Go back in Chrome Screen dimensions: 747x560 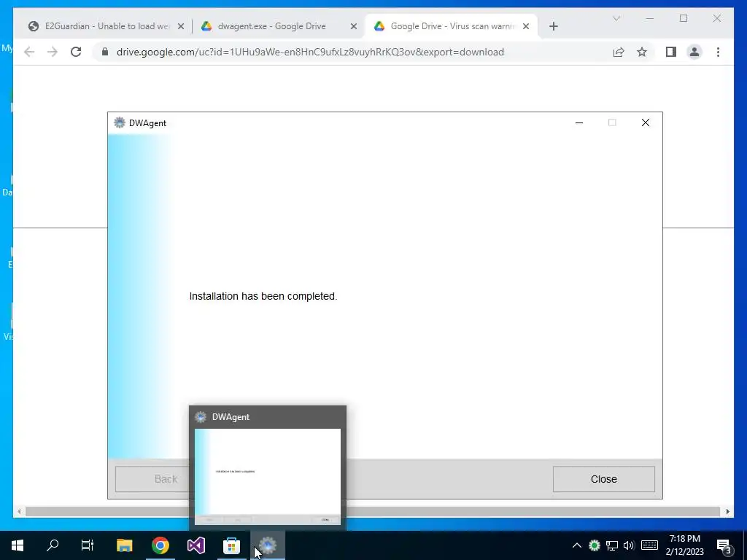point(29,52)
